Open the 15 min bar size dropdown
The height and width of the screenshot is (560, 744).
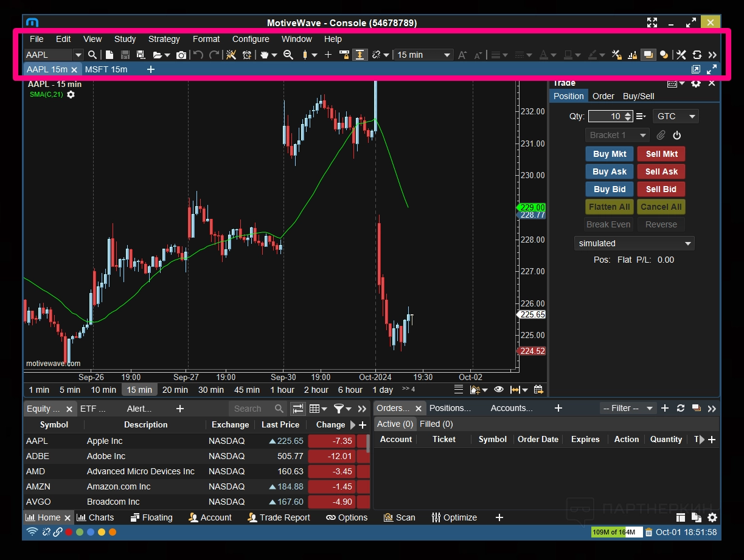423,55
